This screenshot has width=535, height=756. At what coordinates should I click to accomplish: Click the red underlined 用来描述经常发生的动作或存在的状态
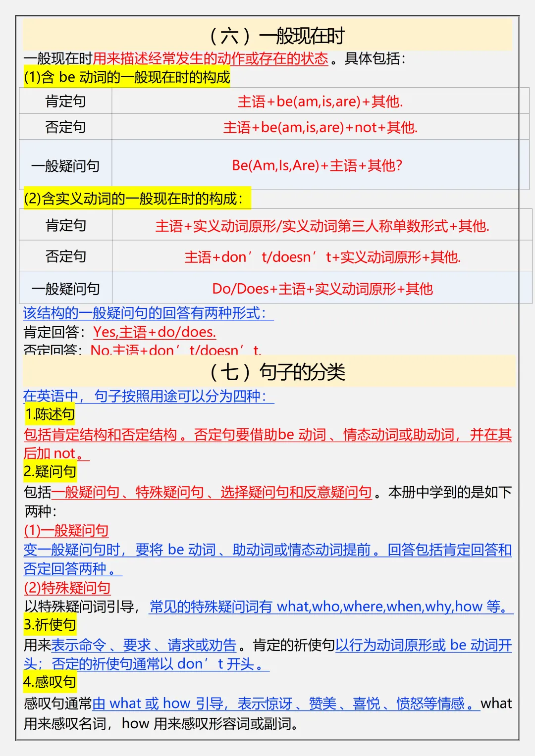[x=211, y=59]
